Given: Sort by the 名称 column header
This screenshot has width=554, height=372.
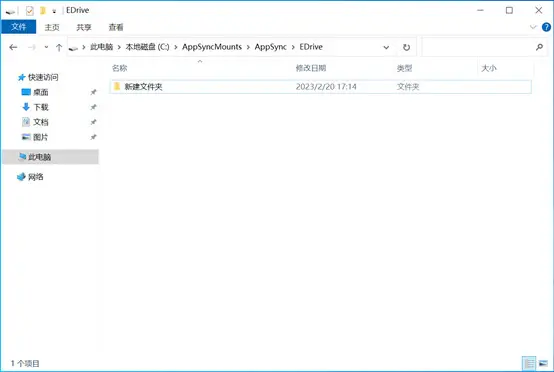Looking at the screenshot, I should (119, 68).
